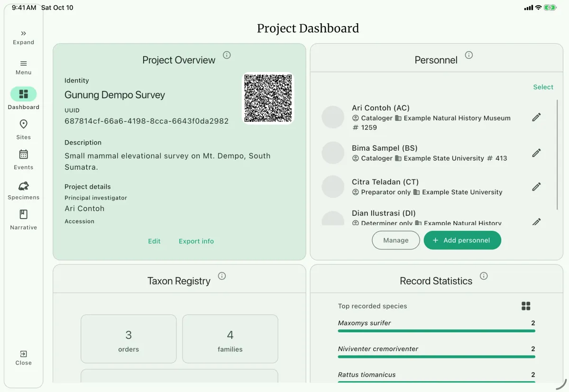Tap the project QR code
This screenshot has height=392, width=569.
point(268,98)
